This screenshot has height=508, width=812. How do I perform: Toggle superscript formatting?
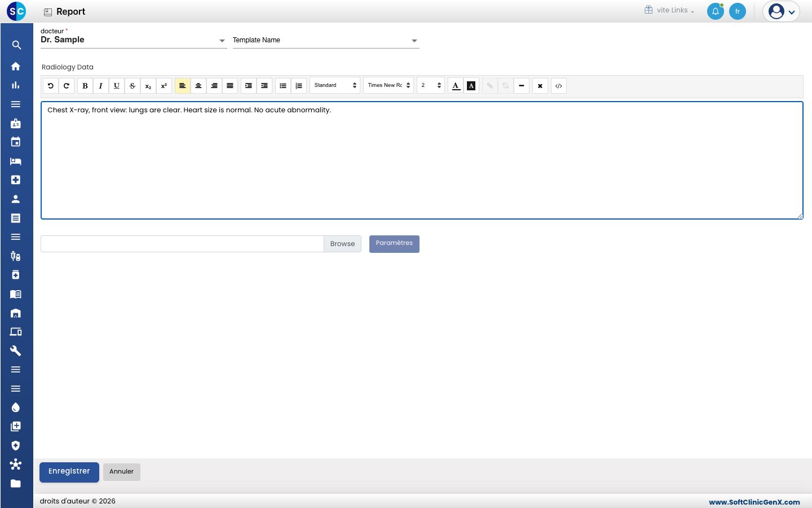pos(164,86)
